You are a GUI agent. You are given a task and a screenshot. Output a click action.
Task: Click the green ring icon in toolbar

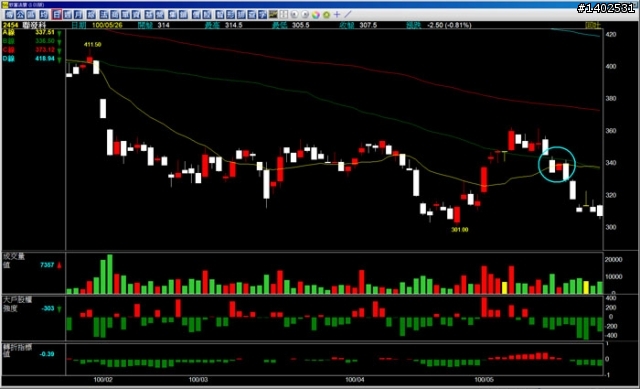(326, 15)
